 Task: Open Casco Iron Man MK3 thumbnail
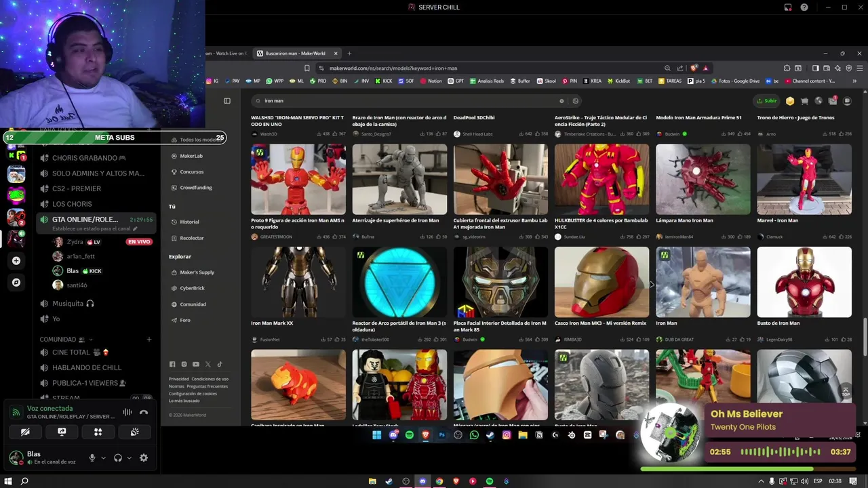coord(601,282)
